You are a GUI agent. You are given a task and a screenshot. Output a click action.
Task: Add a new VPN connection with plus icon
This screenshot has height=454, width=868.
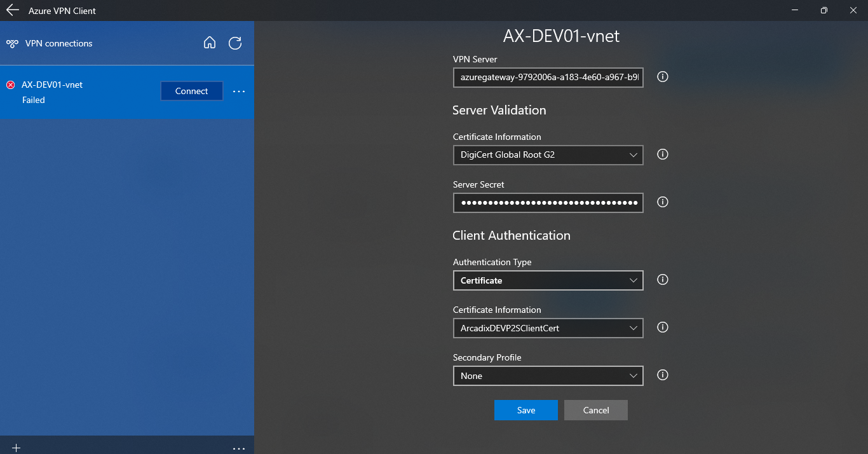tap(17, 448)
